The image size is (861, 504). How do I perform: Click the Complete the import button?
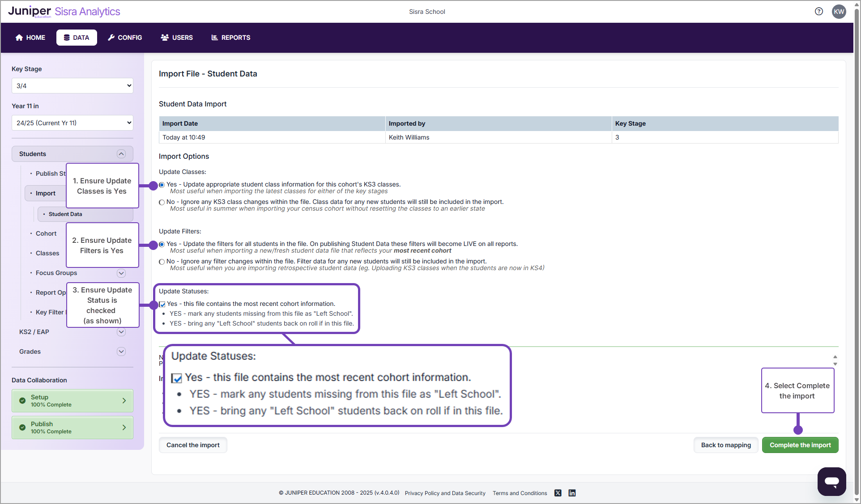[800, 445]
